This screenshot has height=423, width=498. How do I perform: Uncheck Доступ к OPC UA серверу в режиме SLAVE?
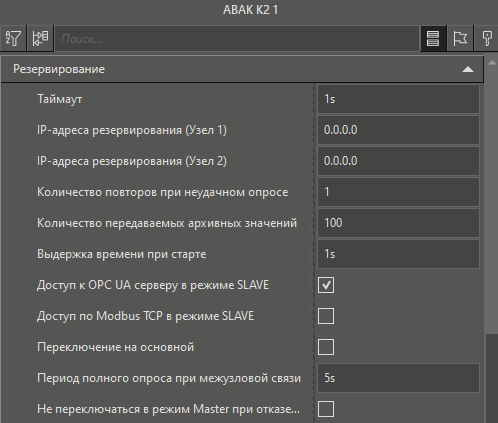click(x=326, y=285)
